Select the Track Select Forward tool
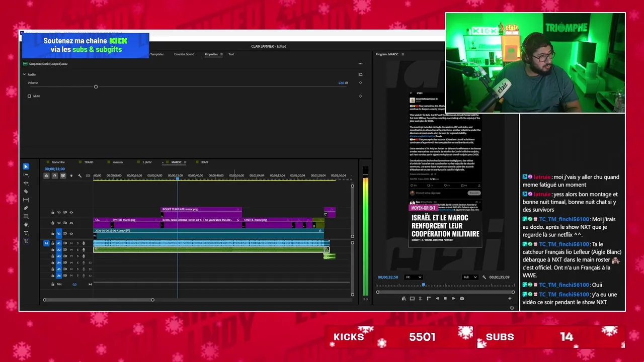This screenshot has height=362, width=644. tap(26, 174)
